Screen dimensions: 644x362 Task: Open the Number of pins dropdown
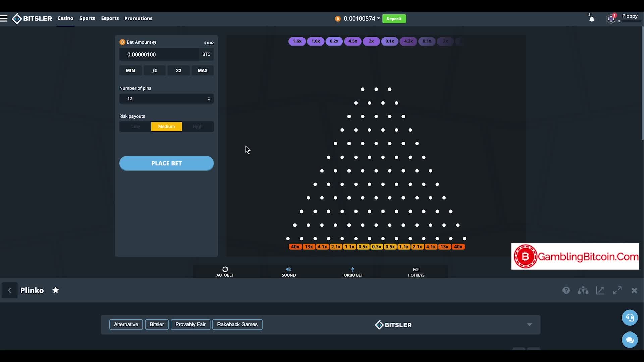point(166,99)
